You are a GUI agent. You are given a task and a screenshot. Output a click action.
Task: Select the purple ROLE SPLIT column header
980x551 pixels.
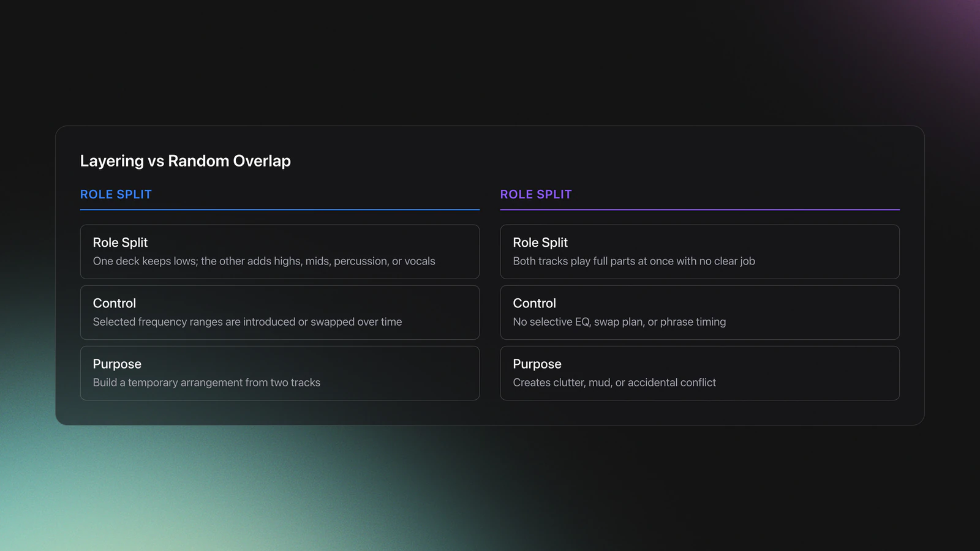tap(536, 195)
